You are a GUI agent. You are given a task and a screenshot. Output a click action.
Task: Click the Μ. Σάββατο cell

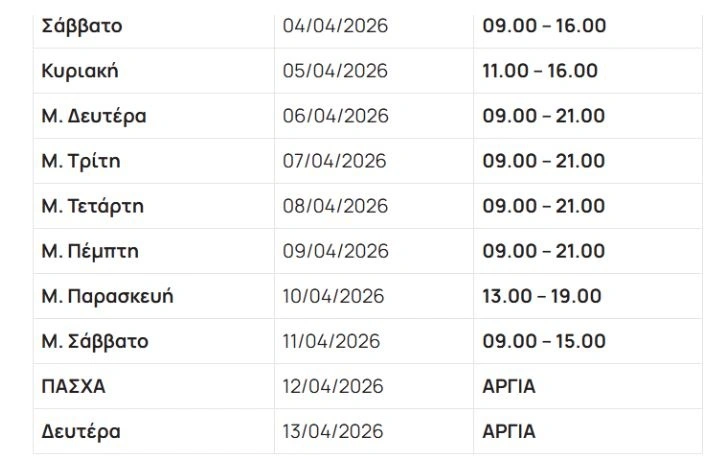pyautogui.click(x=95, y=341)
